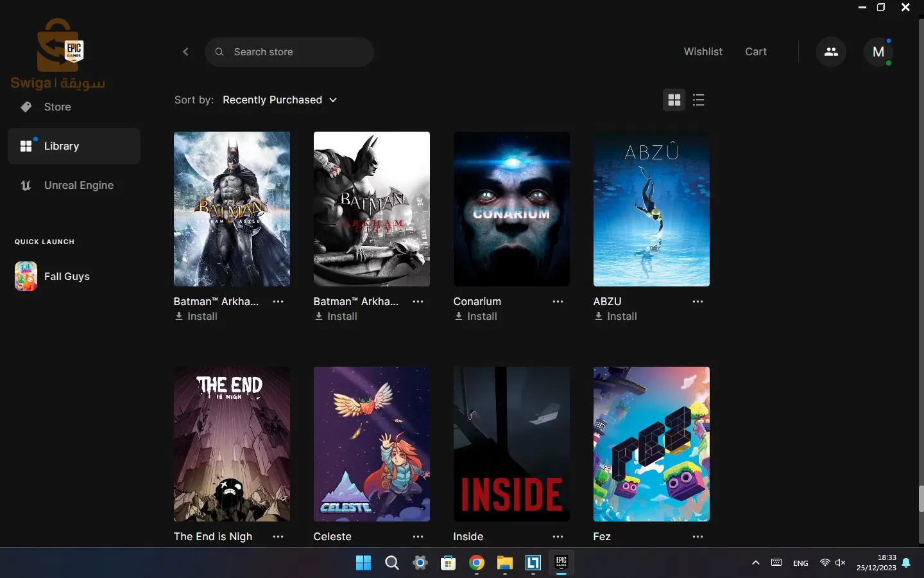Open the Cart

[755, 52]
